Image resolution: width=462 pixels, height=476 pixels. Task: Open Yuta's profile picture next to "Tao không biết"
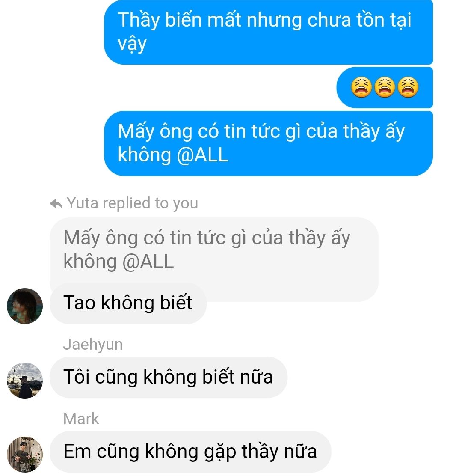(25, 306)
